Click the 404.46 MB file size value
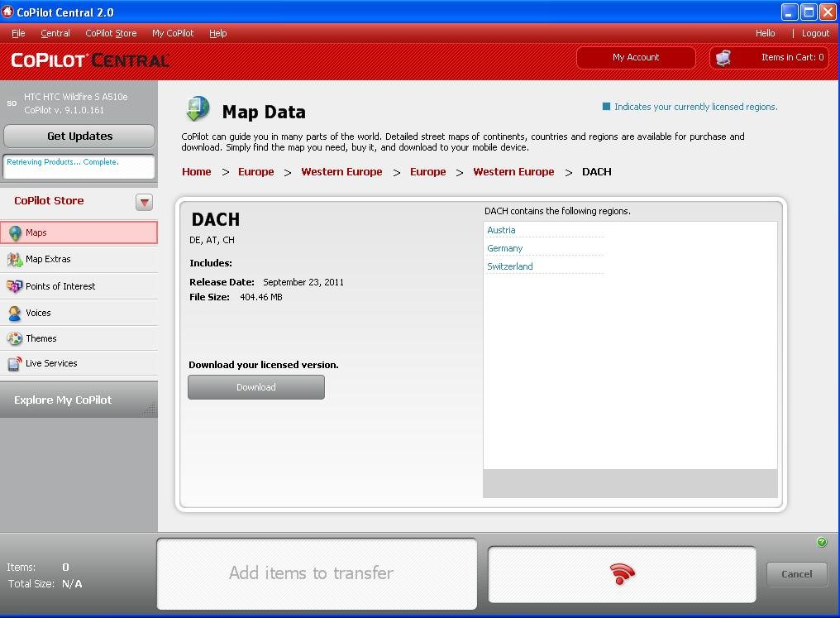 261,297
